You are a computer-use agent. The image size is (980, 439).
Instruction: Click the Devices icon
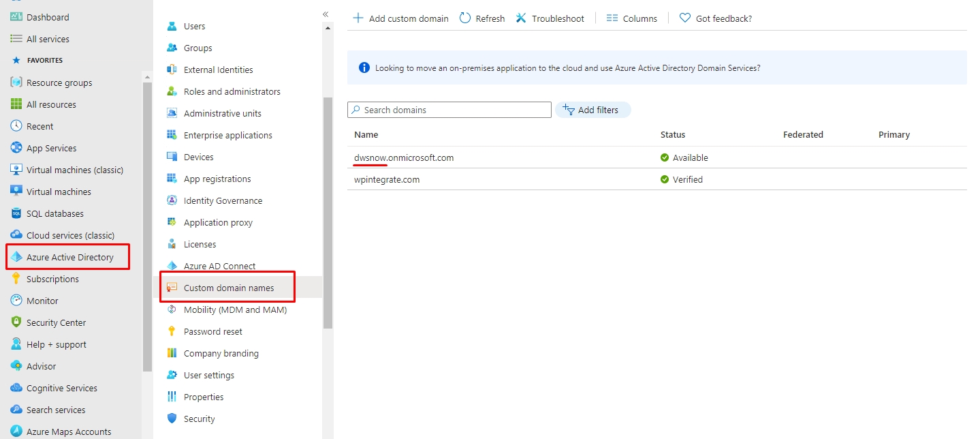coord(172,157)
